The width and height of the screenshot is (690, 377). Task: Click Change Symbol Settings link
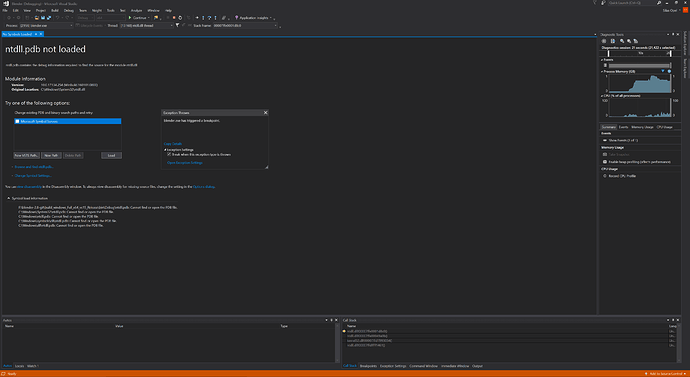click(x=33, y=176)
